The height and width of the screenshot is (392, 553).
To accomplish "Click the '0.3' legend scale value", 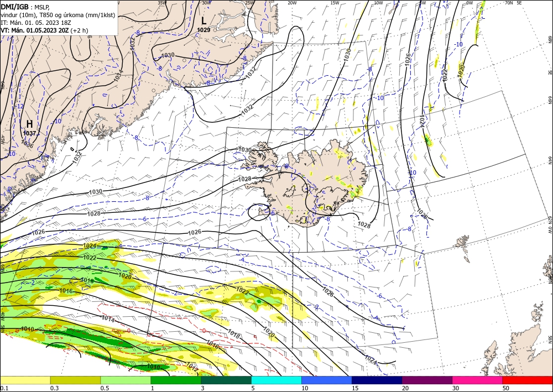I will pyautogui.click(x=54, y=388).
